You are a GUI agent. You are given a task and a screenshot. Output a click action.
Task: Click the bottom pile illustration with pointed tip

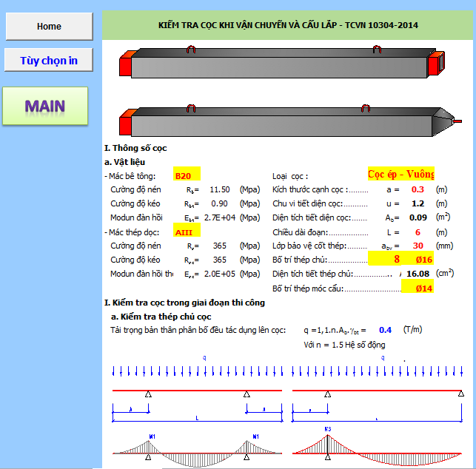[x=290, y=121]
